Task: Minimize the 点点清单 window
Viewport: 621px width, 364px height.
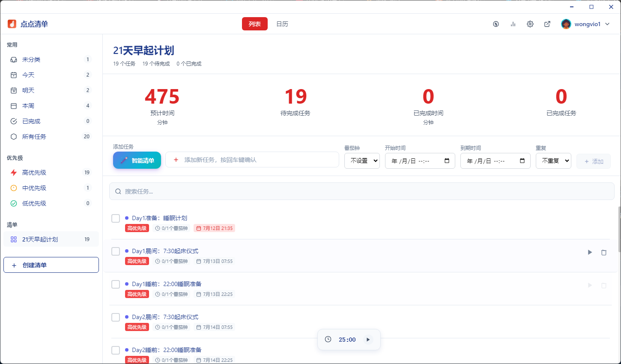Action: (x=572, y=7)
